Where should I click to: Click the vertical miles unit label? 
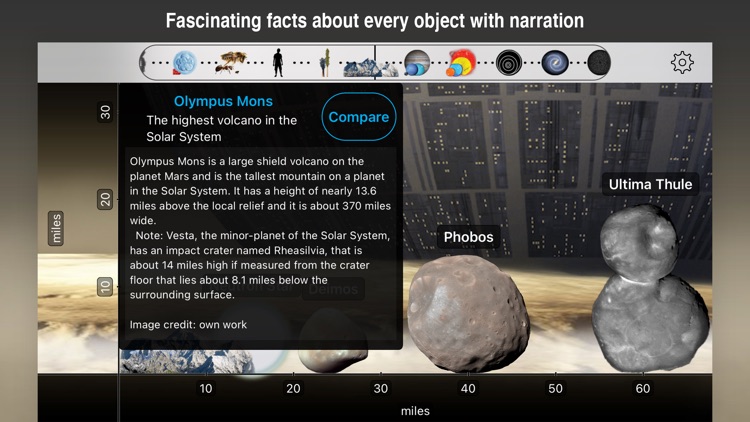click(56, 228)
